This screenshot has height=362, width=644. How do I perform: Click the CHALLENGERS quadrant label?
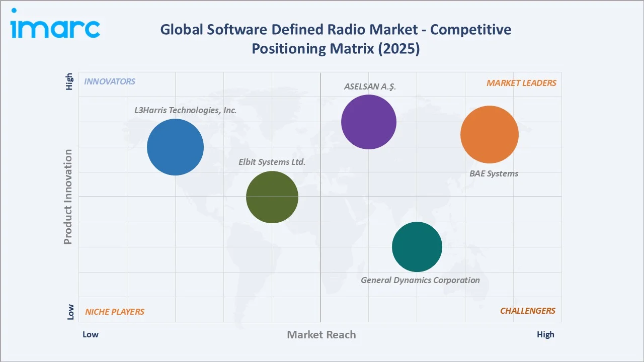click(x=528, y=311)
